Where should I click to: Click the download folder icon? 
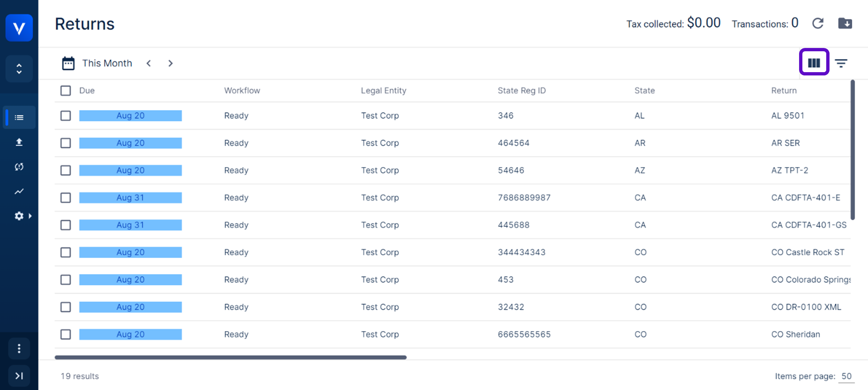845,23
